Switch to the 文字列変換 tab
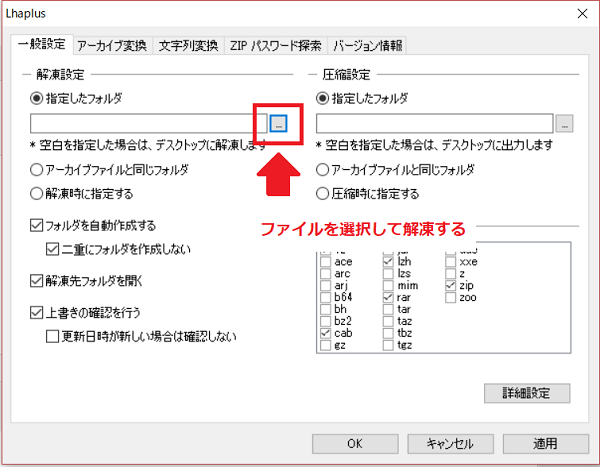Image resolution: width=600 pixels, height=467 pixels. point(188,46)
